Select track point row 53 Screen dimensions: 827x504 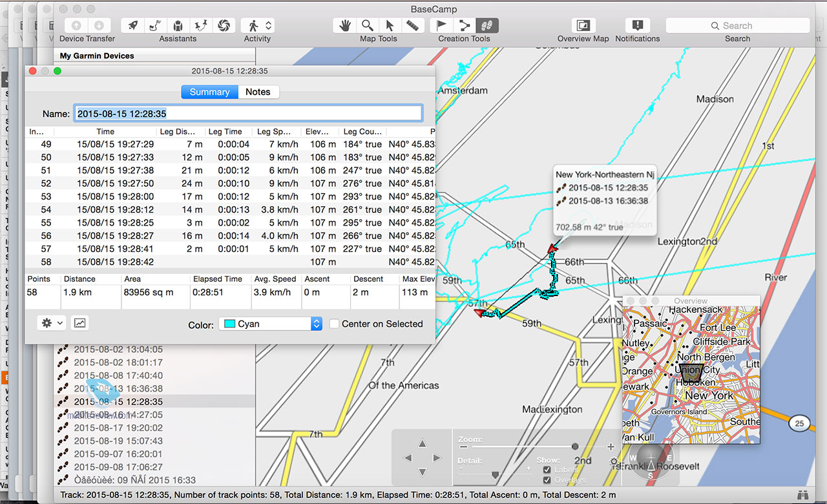click(x=230, y=196)
